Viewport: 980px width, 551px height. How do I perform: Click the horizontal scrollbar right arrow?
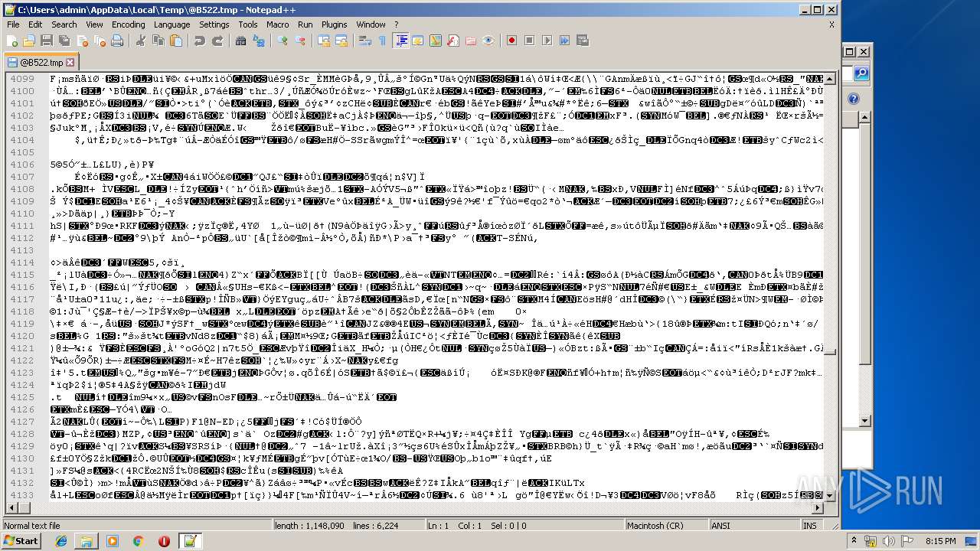[x=818, y=507]
